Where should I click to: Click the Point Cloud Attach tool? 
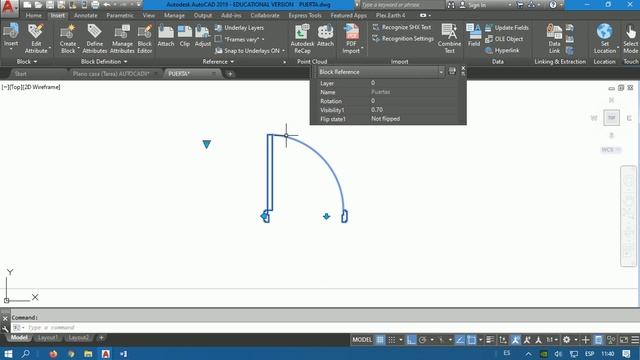(325, 36)
